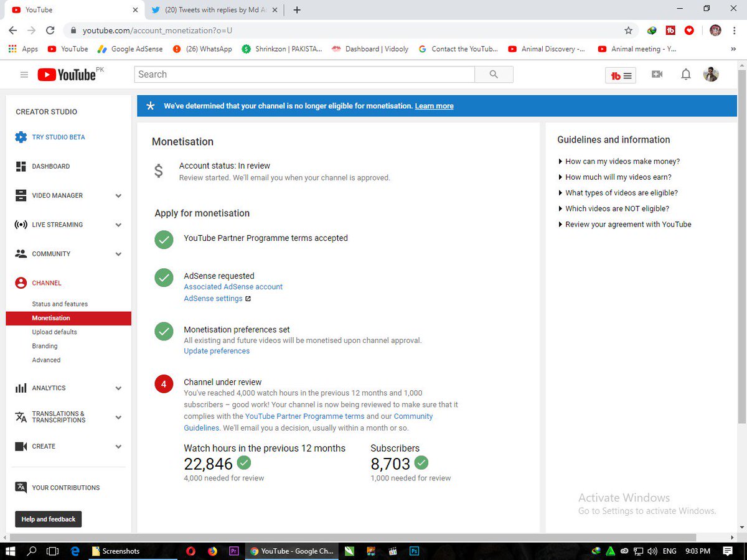Open the Google AdSense bookmark
The image size is (747, 560).
click(129, 49)
